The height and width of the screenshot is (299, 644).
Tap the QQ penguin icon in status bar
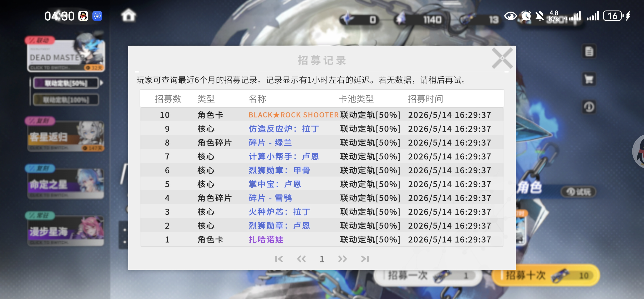click(83, 16)
